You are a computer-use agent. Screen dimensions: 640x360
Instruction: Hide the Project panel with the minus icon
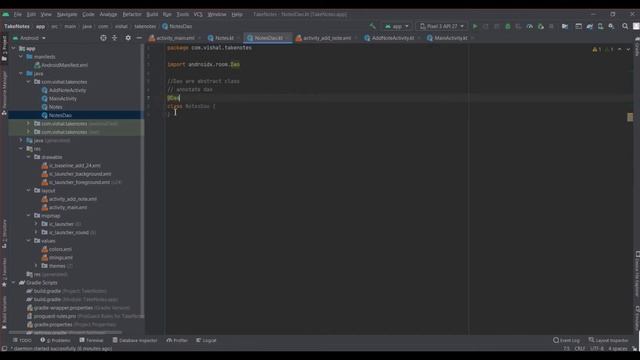(139, 38)
